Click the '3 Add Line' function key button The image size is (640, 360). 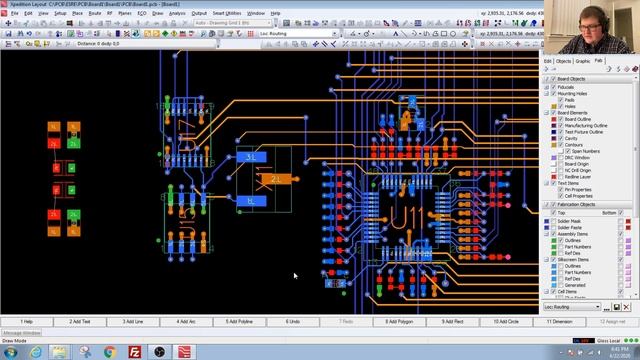coord(133,322)
